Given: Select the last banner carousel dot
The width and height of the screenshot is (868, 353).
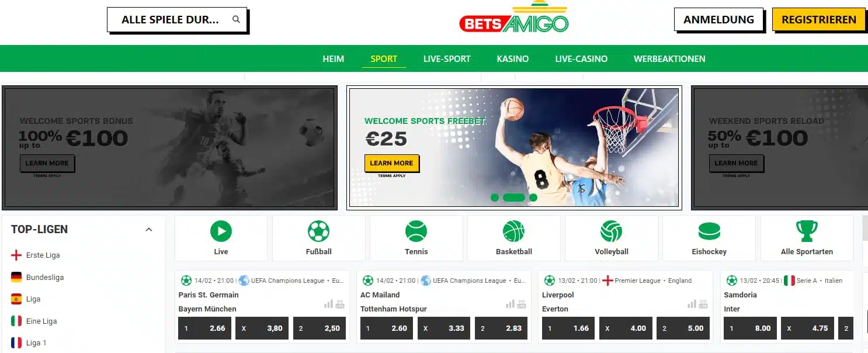Looking at the screenshot, I should coord(533,198).
